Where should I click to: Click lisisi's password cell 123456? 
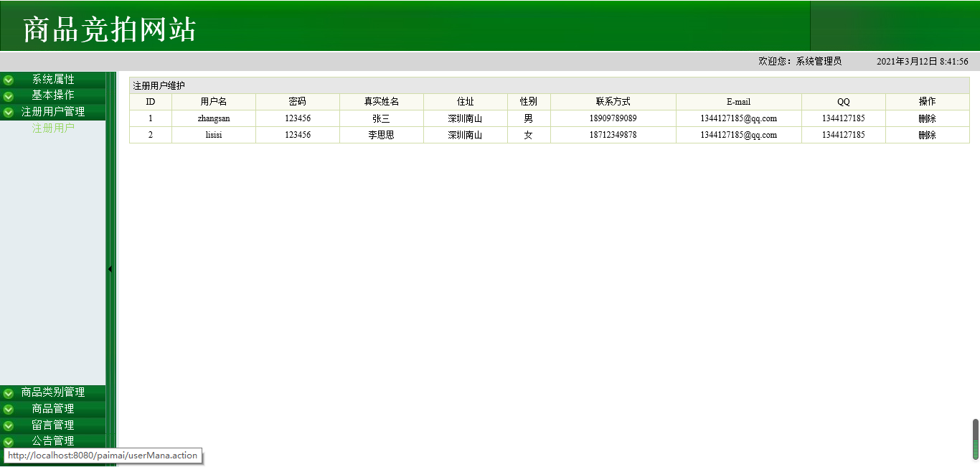point(298,135)
